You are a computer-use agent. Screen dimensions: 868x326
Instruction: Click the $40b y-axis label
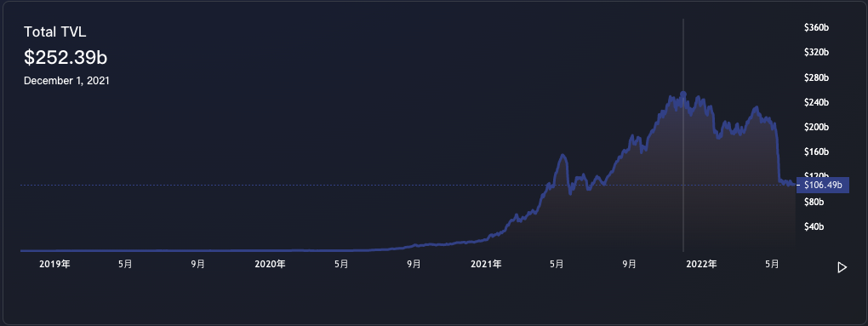(x=814, y=227)
